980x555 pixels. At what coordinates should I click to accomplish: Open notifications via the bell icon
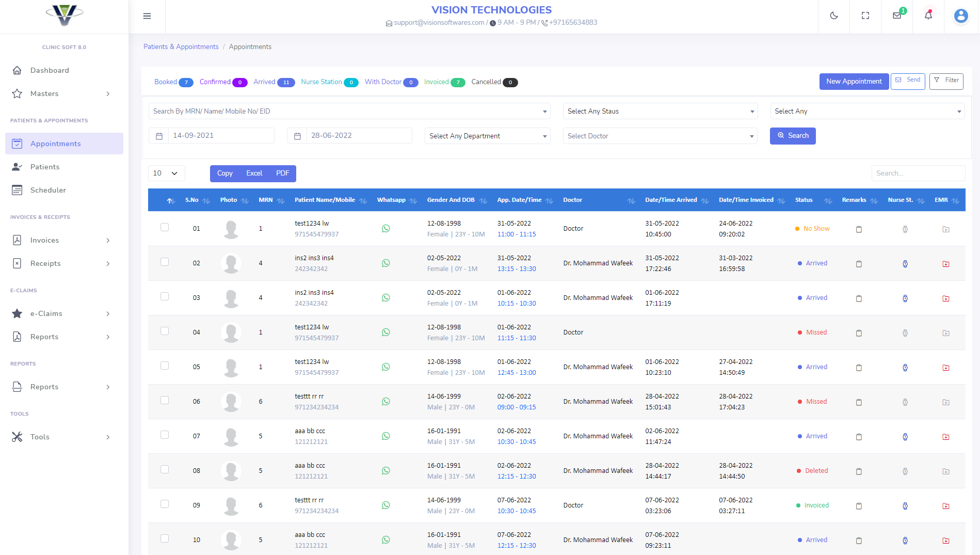click(928, 15)
